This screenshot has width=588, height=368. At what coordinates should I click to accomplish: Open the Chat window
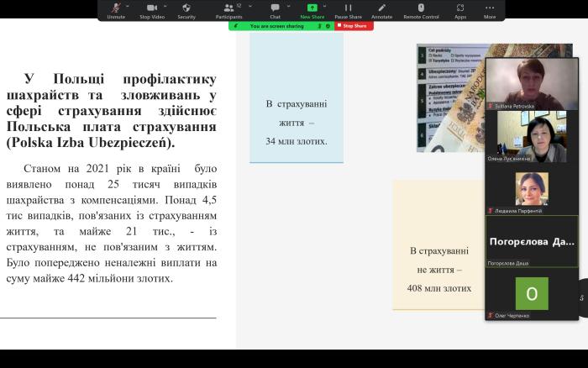pyautogui.click(x=275, y=8)
